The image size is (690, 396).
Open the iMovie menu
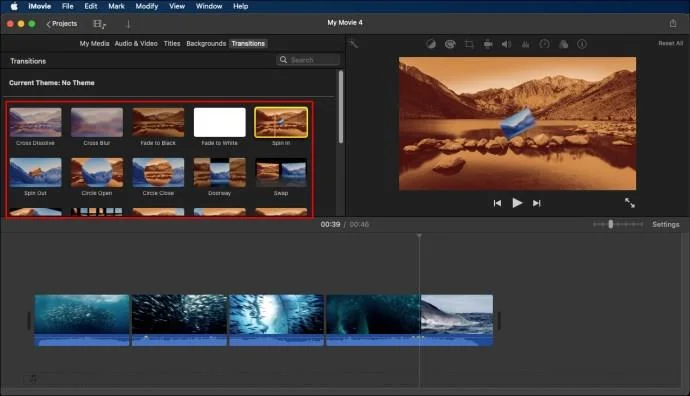(x=40, y=6)
